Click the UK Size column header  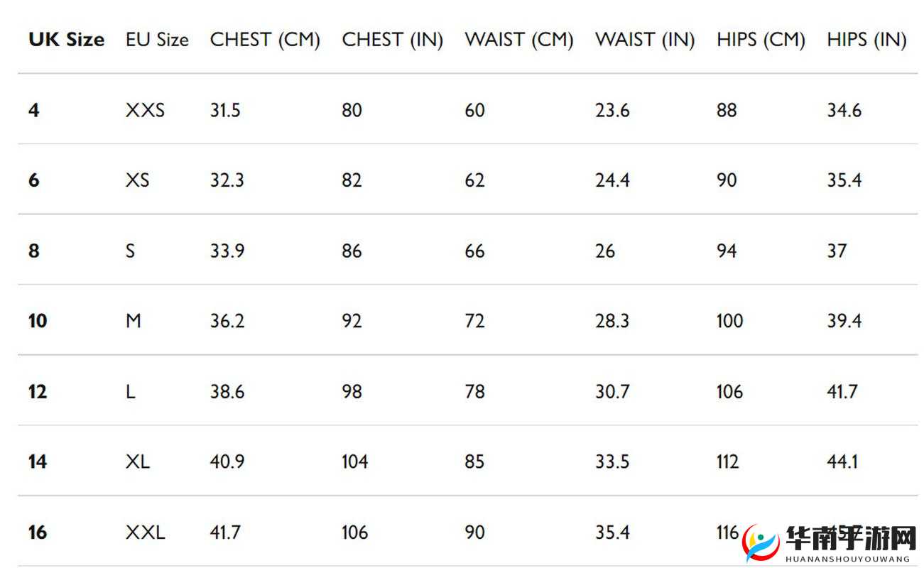(66, 40)
